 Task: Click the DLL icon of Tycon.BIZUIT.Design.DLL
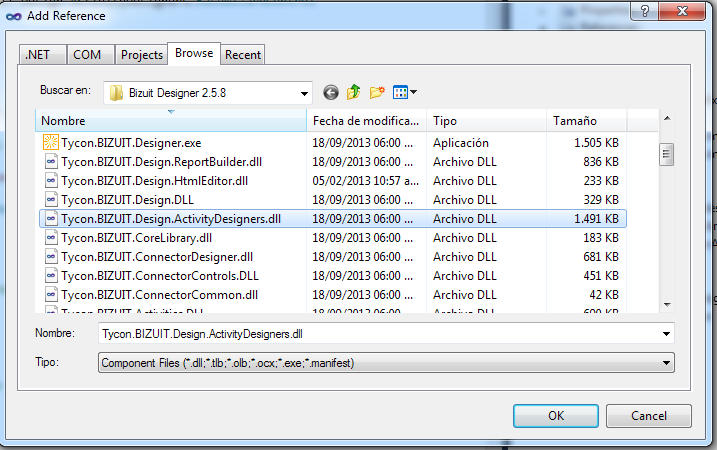coord(51,200)
